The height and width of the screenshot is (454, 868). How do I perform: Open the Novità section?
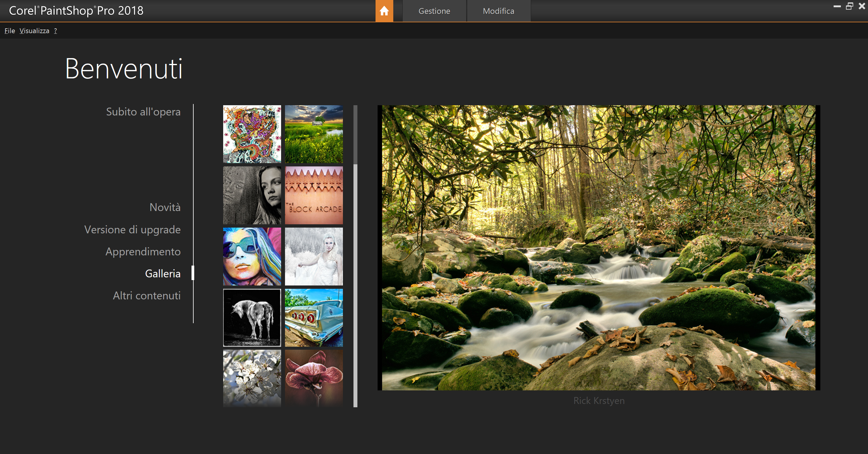click(x=165, y=207)
